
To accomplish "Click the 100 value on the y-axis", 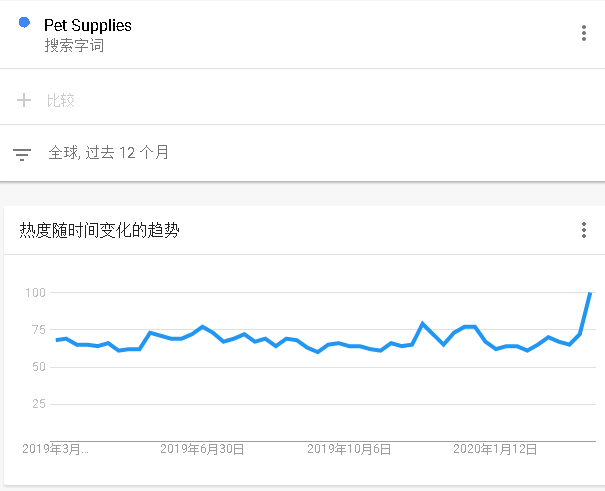I will [x=35, y=292].
